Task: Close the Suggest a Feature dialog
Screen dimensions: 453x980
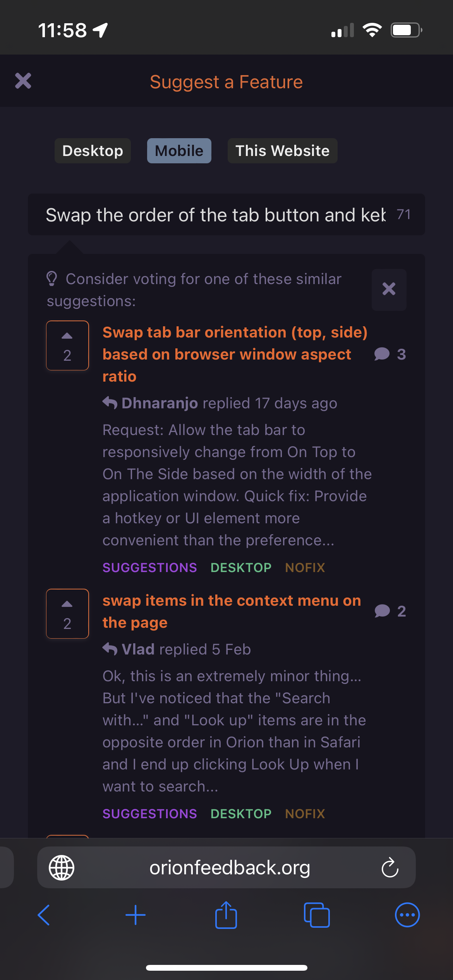Action: pyautogui.click(x=23, y=81)
